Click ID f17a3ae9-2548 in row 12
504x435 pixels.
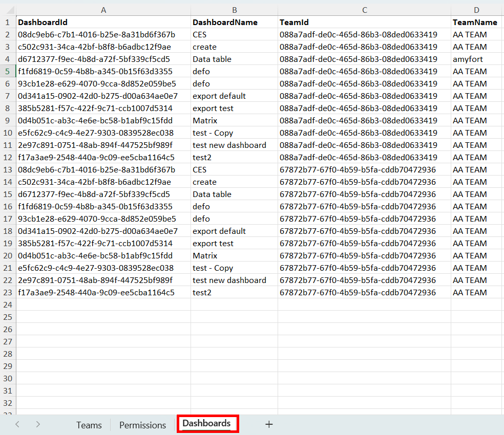[x=103, y=158]
